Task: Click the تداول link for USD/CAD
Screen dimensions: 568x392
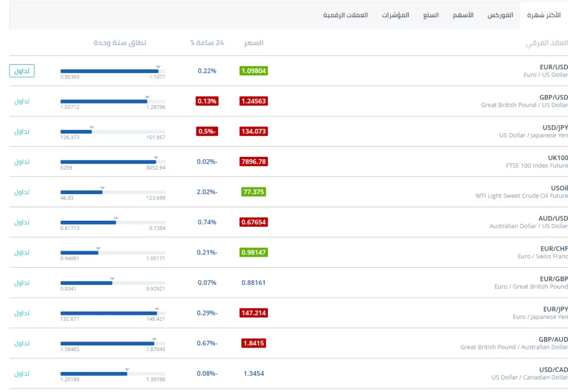Action: tap(22, 373)
